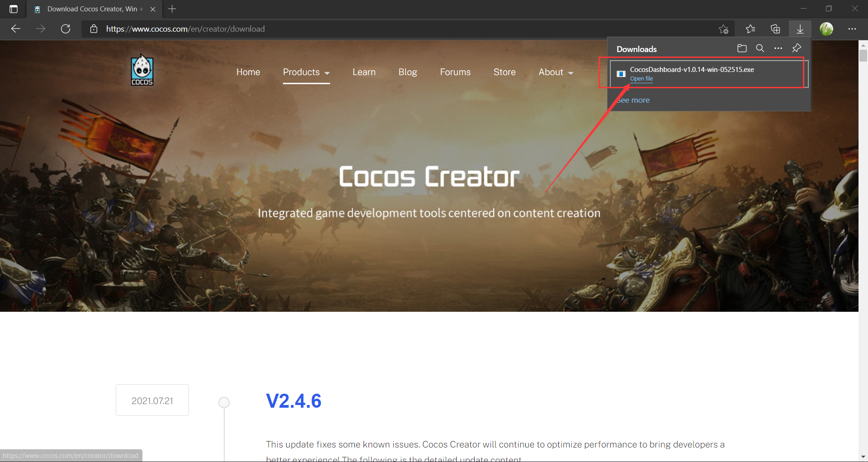Open Downloads from the browser toolbar
Viewport: 868px width, 462px height.
click(800, 29)
